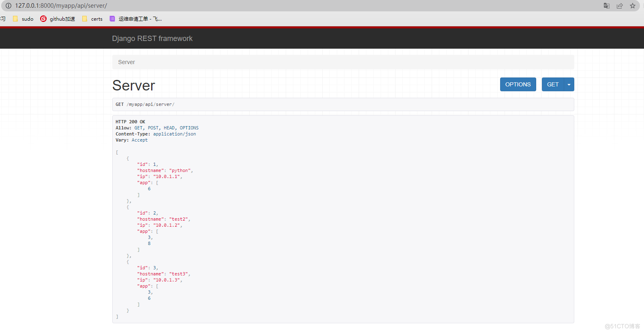The image size is (644, 333).
Task: Open the github加速 bookmark
Action: coord(58,19)
